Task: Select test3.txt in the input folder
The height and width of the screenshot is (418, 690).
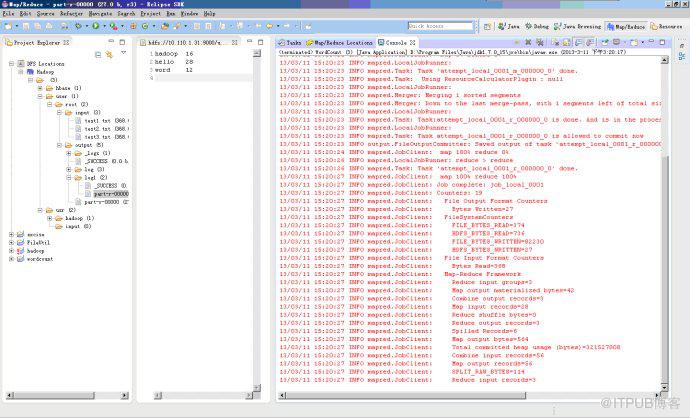Action: tap(101, 137)
